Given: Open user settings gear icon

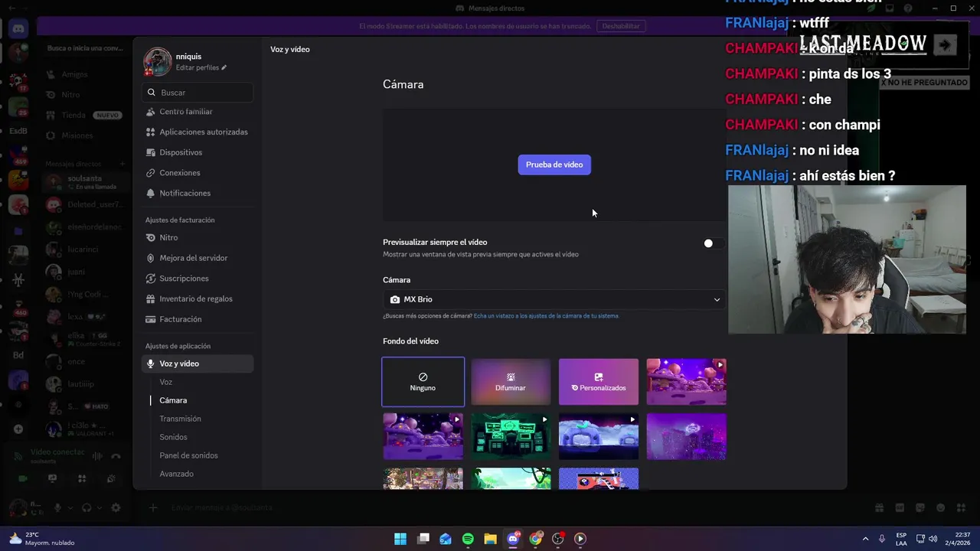Looking at the screenshot, I should click(116, 507).
